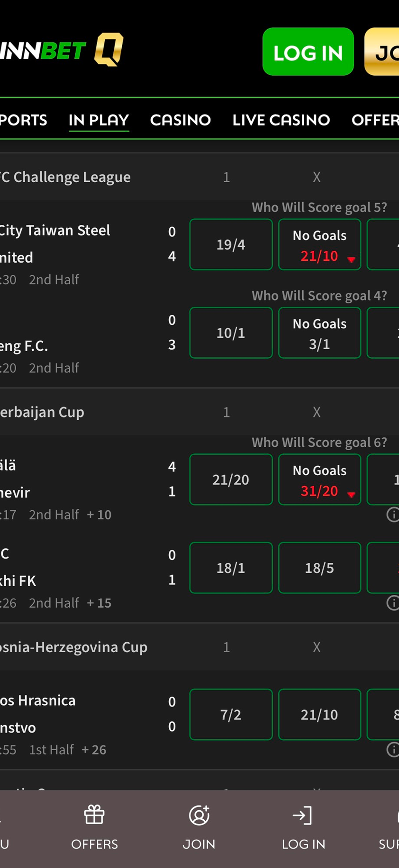Select 21/20 odds in Azerbaijan Cup
The height and width of the screenshot is (868, 399).
[231, 479]
